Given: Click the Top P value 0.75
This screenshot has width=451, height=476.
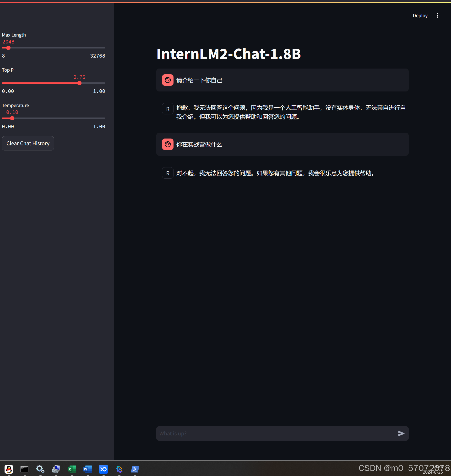Looking at the screenshot, I should pyautogui.click(x=79, y=77).
